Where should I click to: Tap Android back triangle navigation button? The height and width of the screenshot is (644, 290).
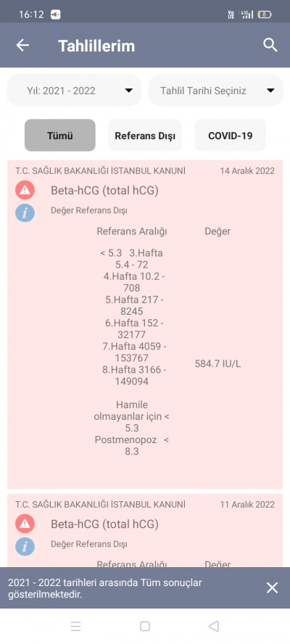tap(214, 627)
